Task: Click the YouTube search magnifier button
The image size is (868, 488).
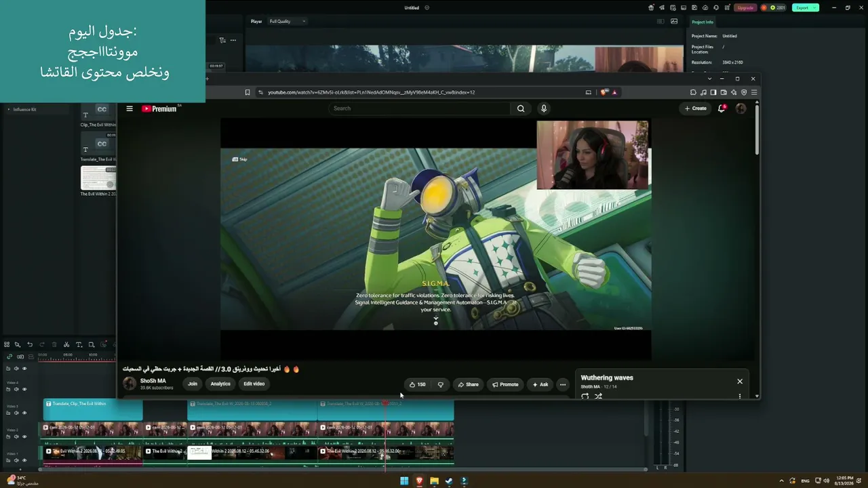Action: [521, 108]
